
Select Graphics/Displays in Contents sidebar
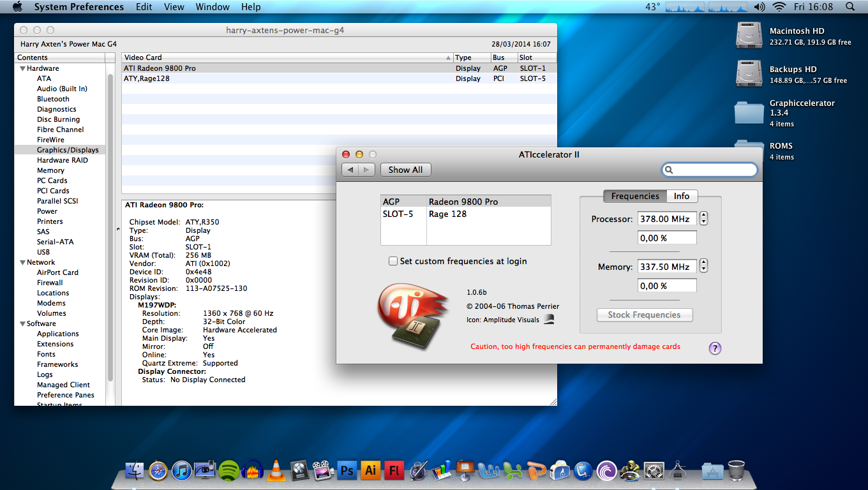click(x=61, y=150)
